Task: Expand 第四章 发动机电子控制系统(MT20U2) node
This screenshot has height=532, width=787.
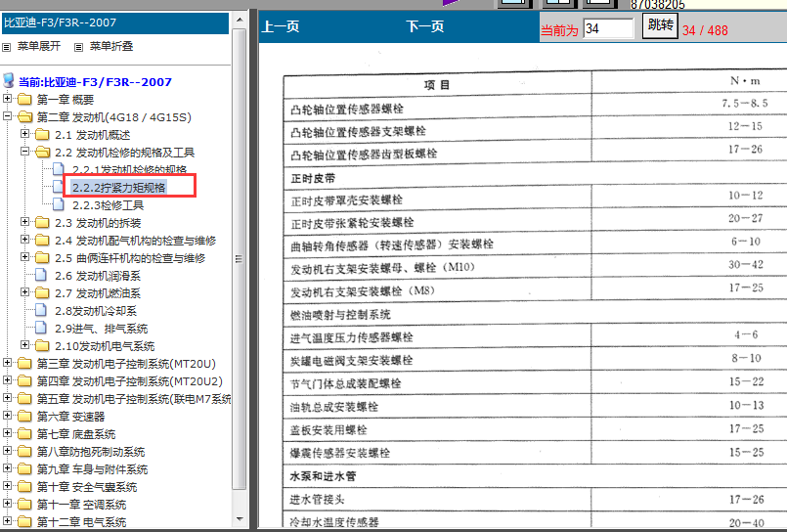Action: click(x=7, y=379)
